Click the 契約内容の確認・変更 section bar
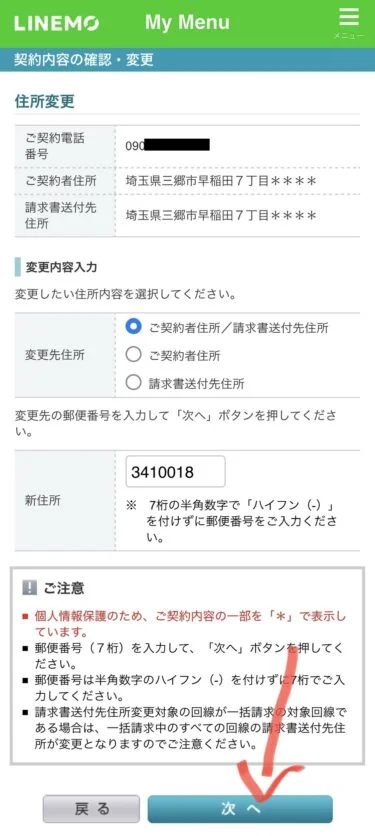The height and width of the screenshot is (836, 375). tap(187, 60)
